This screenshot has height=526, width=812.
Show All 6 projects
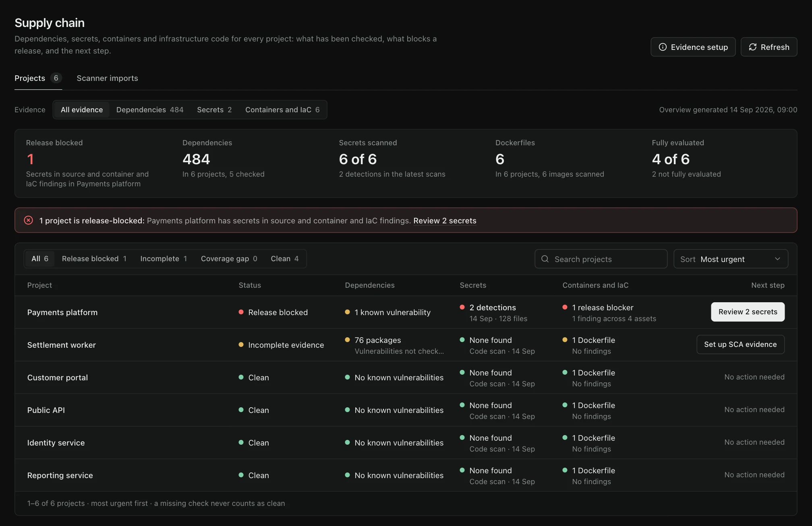(40, 258)
